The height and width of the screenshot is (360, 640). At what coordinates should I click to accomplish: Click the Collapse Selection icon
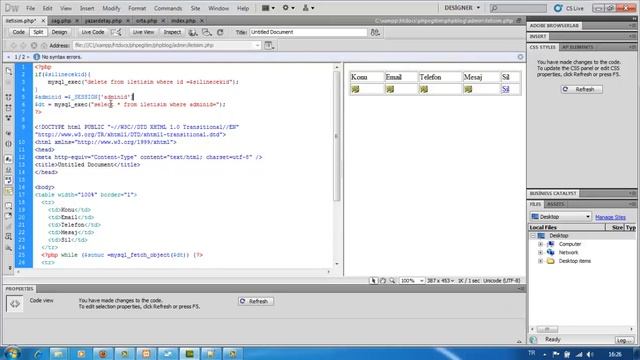9,108
